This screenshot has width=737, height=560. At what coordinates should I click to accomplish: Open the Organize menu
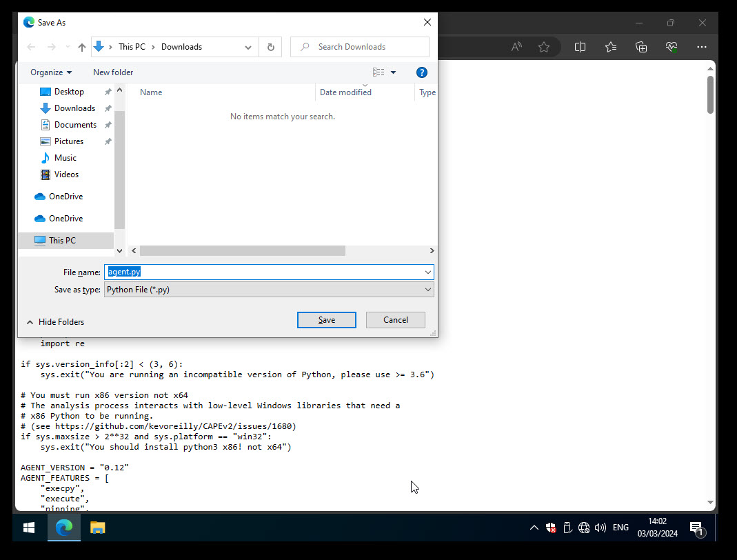click(51, 72)
